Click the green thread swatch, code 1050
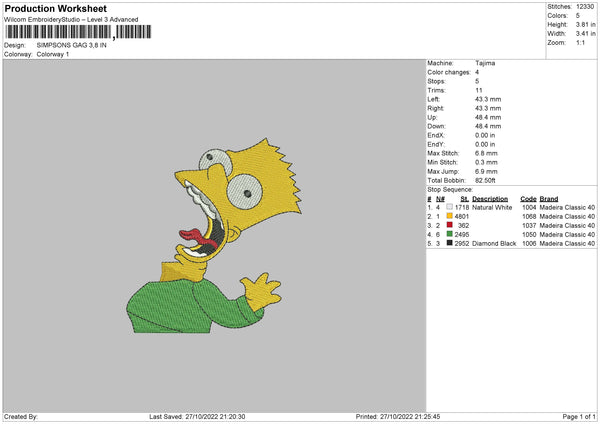 coord(449,234)
